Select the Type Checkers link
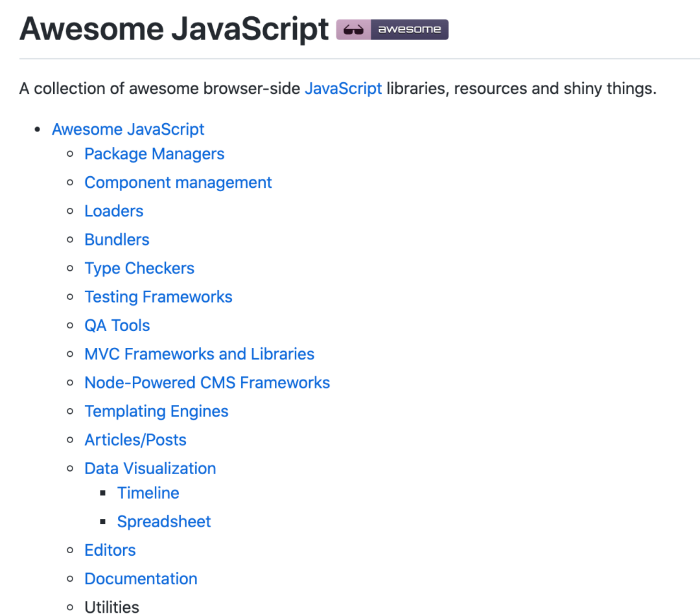Screen dimensions: 700x616 [x=139, y=268]
